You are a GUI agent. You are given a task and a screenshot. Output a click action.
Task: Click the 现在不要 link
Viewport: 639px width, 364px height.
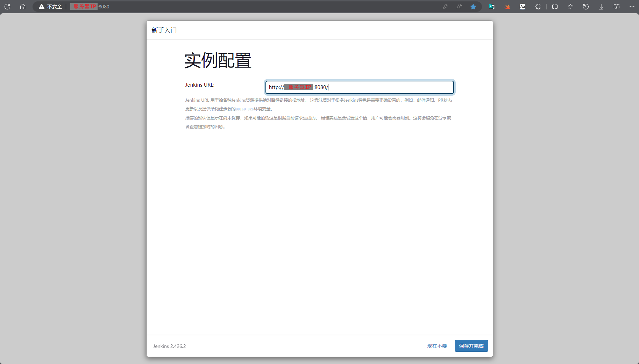pyautogui.click(x=437, y=346)
